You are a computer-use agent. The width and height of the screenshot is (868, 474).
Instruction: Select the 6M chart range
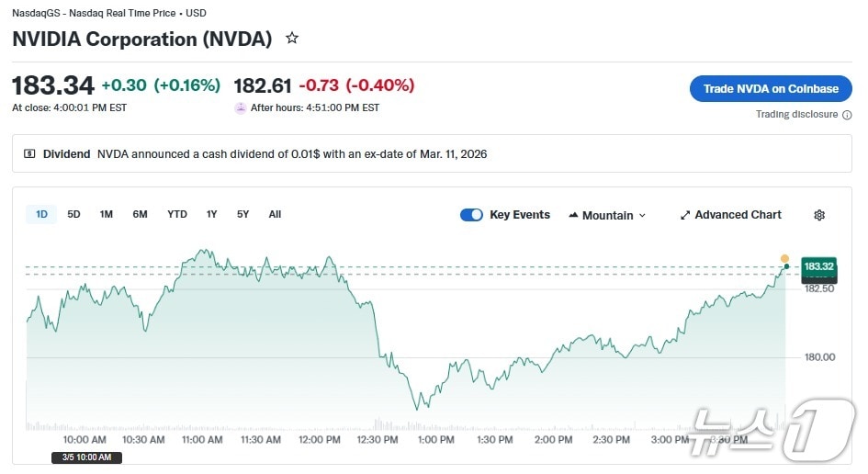click(x=140, y=214)
